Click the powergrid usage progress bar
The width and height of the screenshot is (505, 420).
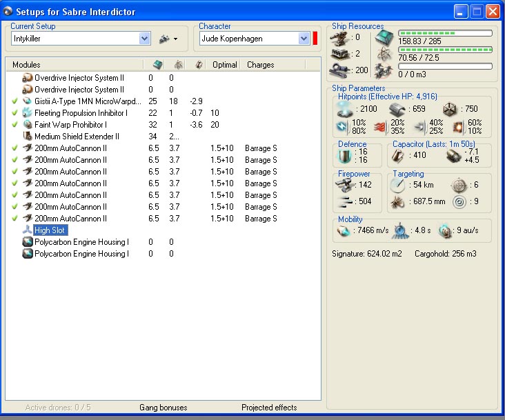coord(445,50)
